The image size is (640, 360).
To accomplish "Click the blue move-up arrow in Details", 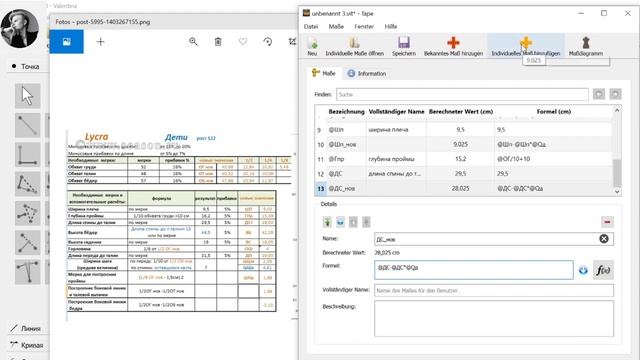I will click(x=340, y=222).
